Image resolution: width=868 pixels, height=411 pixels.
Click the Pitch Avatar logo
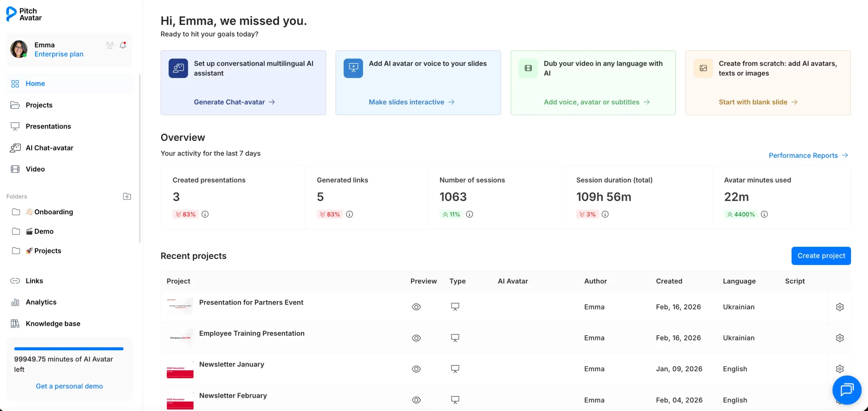tap(24, 14)
